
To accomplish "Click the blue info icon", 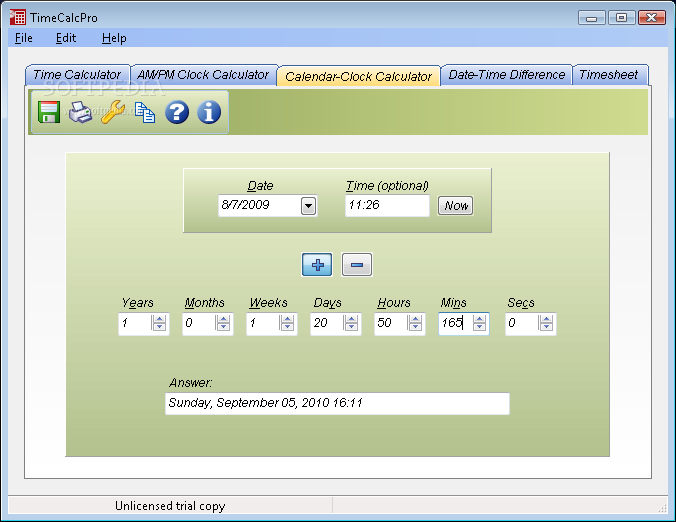I will tap(209, 112).
